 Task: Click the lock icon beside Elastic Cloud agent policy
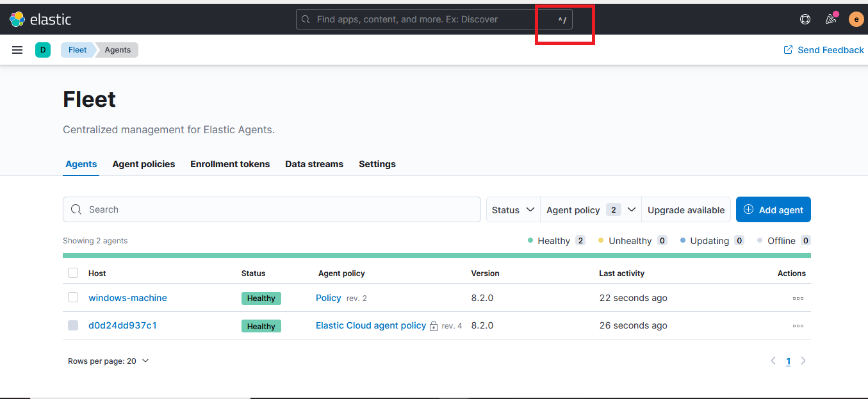click(434, 326)
